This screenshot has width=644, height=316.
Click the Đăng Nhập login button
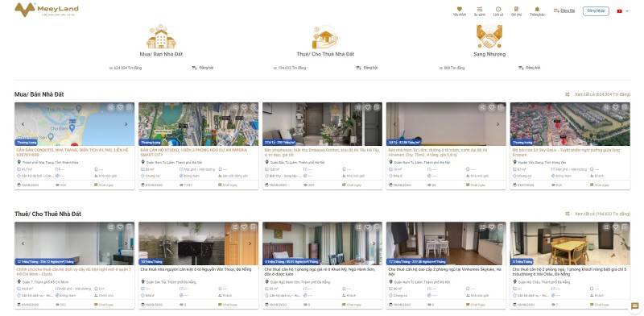click(596, 10)
